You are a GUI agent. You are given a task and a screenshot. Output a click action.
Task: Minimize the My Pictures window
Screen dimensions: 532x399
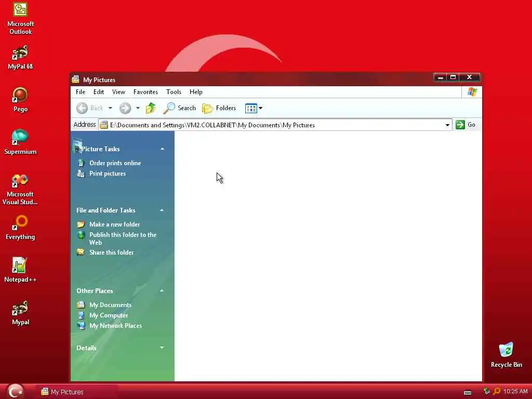click(x=441, y=77)
